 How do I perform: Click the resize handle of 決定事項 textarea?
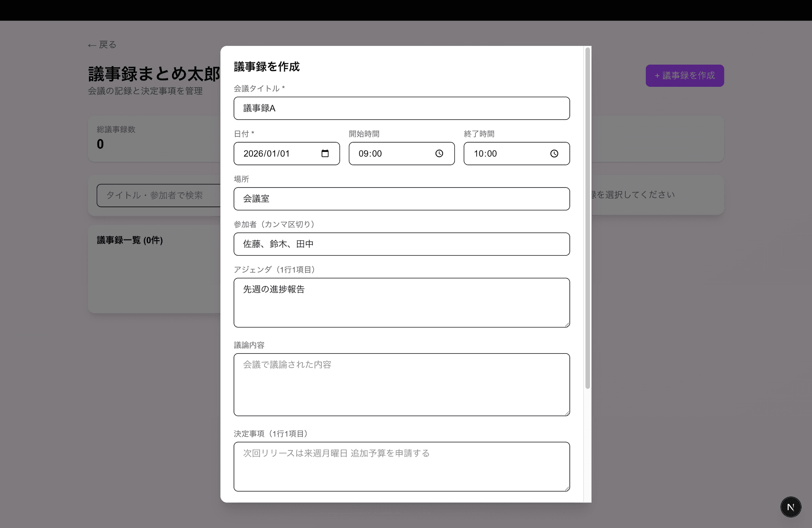click(x=567, y=489)
